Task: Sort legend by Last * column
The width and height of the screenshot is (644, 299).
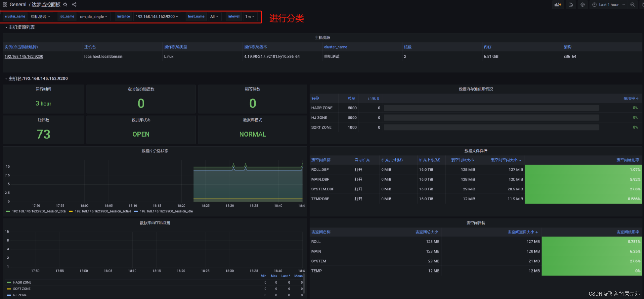Action: (x=286, y=276)
